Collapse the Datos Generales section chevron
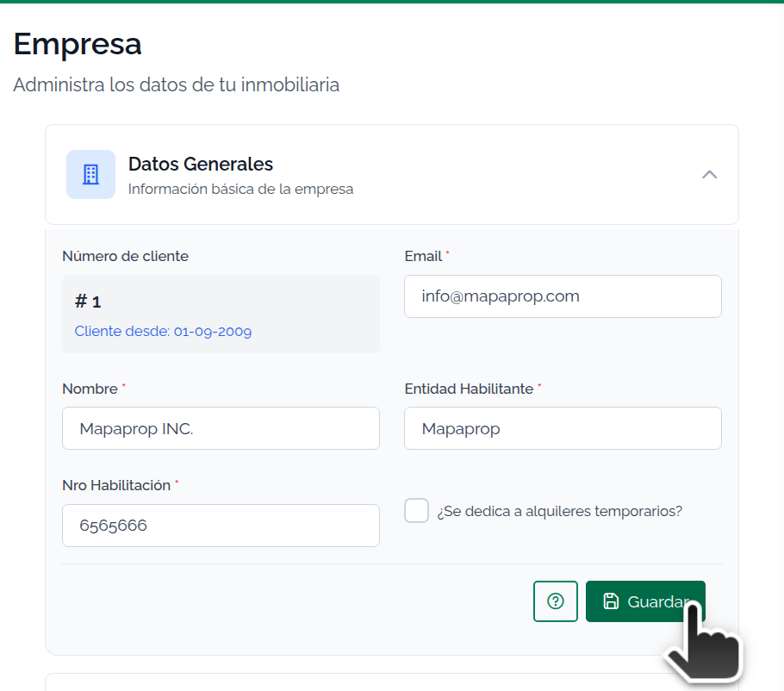Viewport: 784px width, 691px height. click(x=710, y=175)
